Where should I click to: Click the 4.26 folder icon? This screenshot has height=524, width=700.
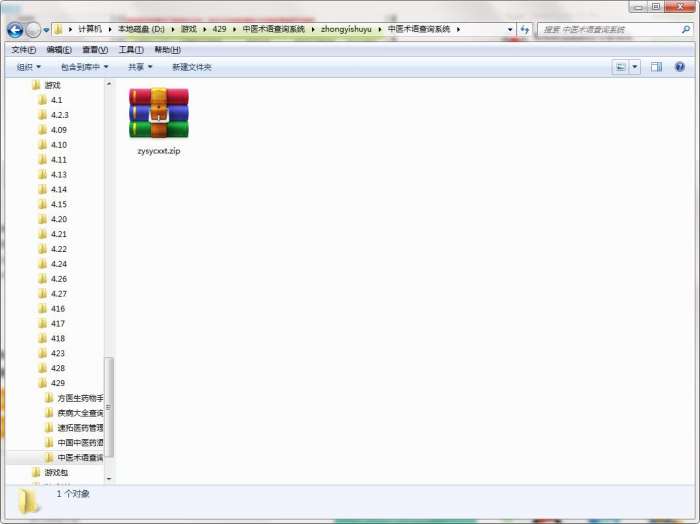[42, 279]
